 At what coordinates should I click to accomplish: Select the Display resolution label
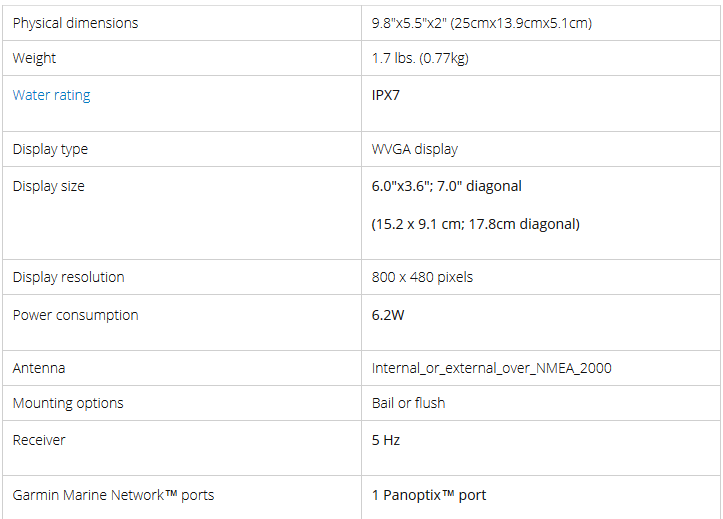click(68, 277)
